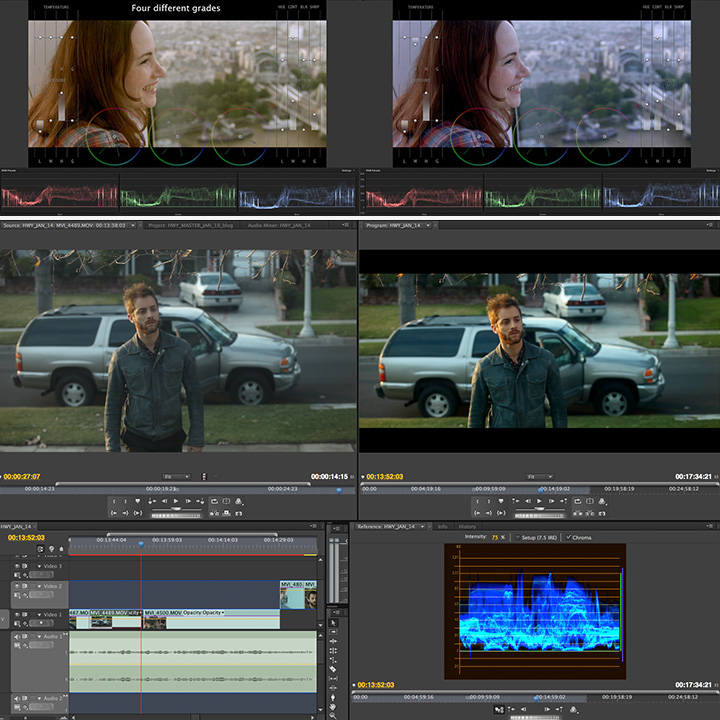
Task: Toggle Loop playback in Source monitor
Action: (214, 501)
